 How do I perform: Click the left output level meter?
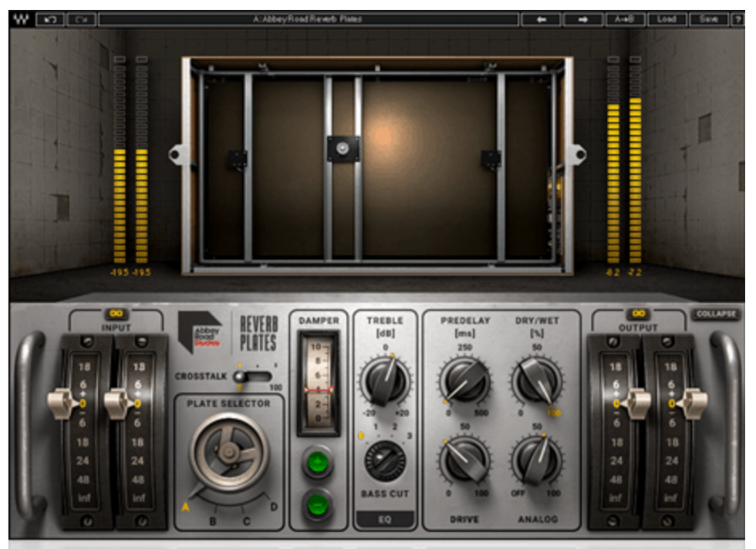coord(613,160)
